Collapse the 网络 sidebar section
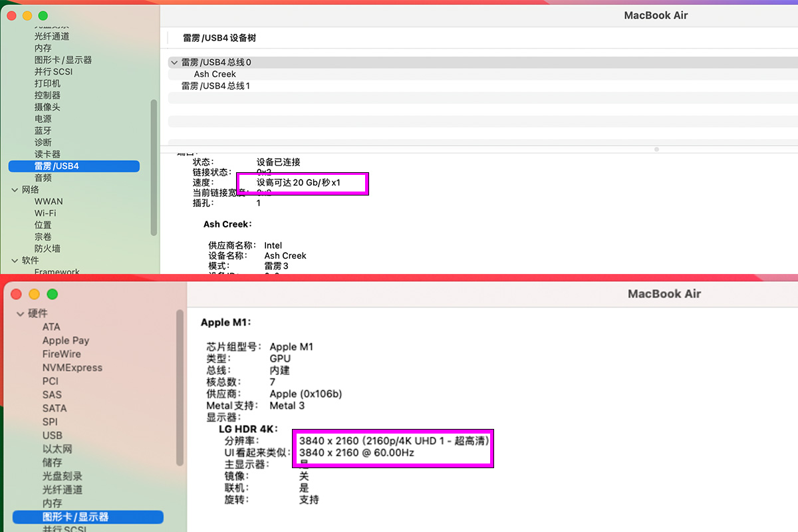The image size is (798, 532). [x=15, y=190]
